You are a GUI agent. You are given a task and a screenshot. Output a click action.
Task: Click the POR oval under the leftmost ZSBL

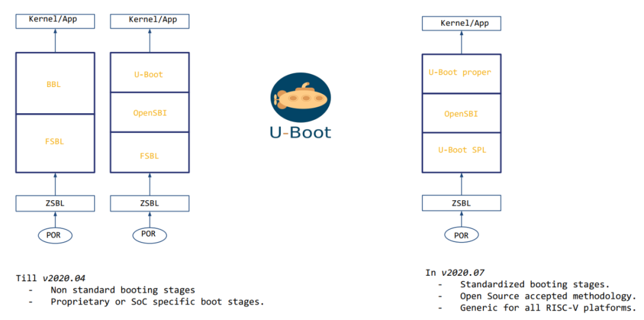(54, 235)
